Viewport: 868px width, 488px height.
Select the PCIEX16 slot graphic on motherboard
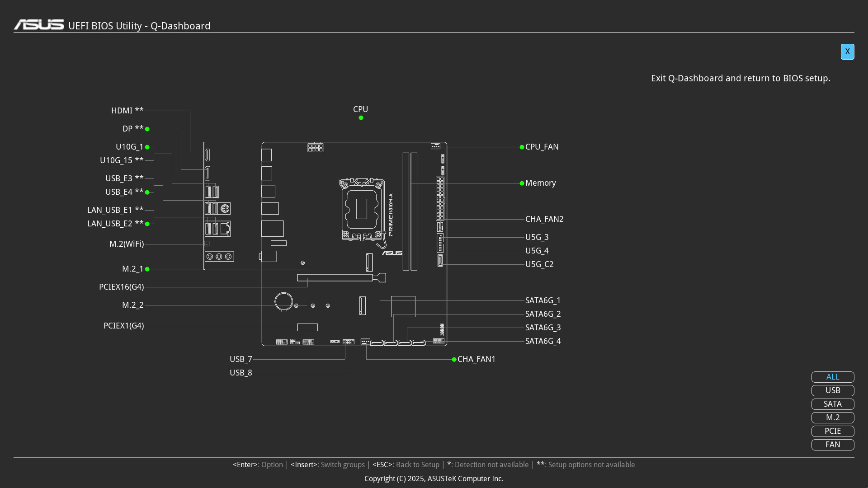(335, 277)
